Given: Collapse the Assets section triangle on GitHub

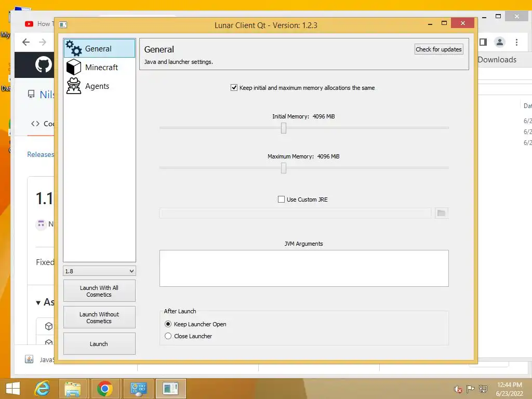Looking at the screenshot, I should tap(38, 303).
